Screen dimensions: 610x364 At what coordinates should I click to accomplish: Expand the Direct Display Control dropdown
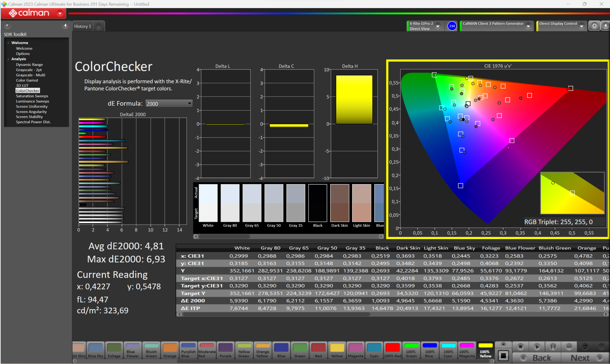point(581,26)
